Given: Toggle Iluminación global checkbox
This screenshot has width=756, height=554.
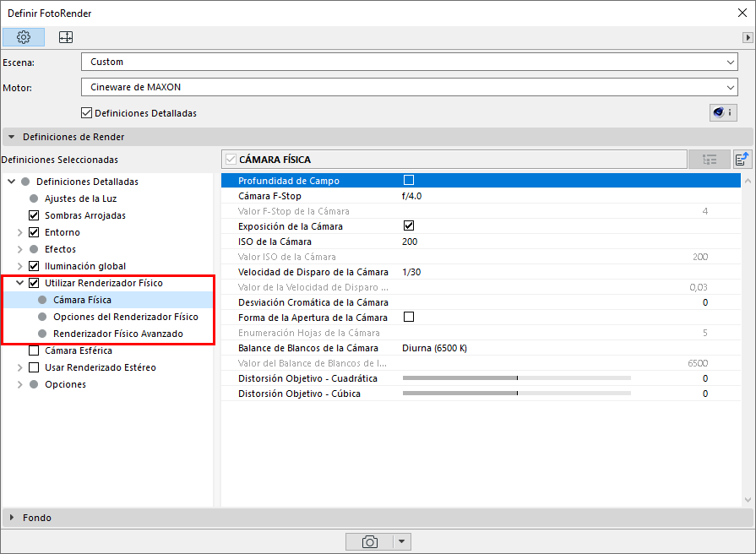Looking at the screenshot, I should point(34,266).
